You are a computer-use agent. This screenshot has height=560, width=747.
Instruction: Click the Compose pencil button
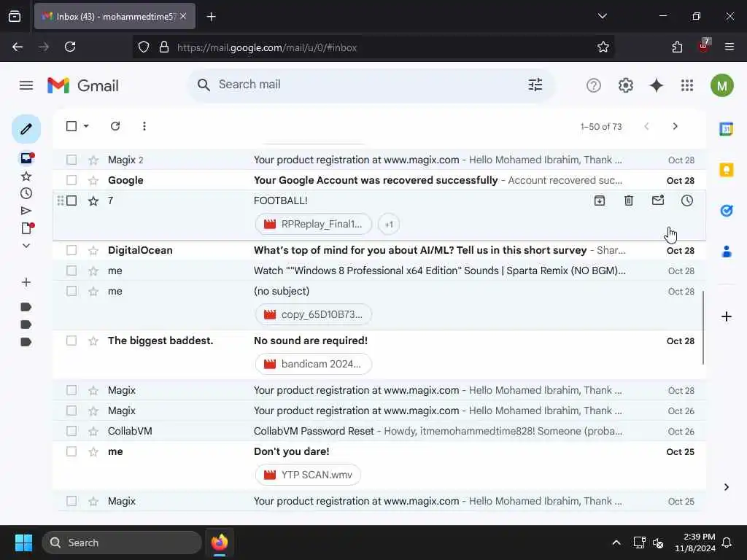[26, 128]
